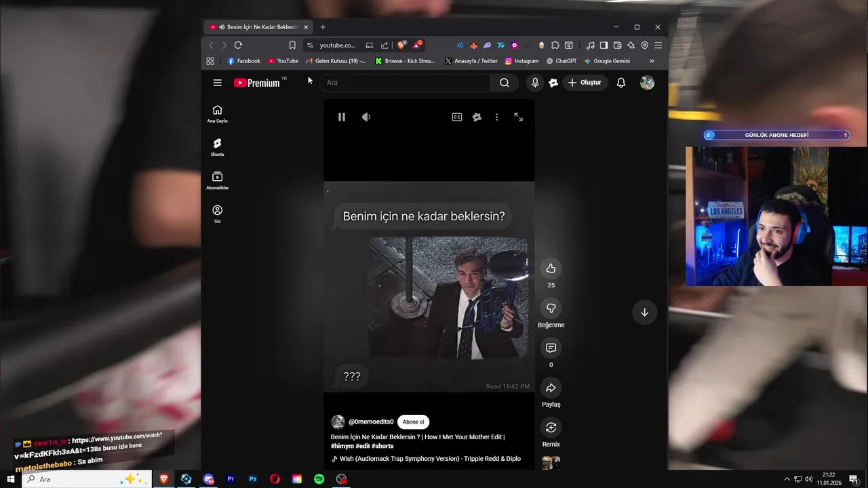Screen dimensions: 868x488
Task: Open Siz (You) in the sidebar
Action: (x=217, y=214)
